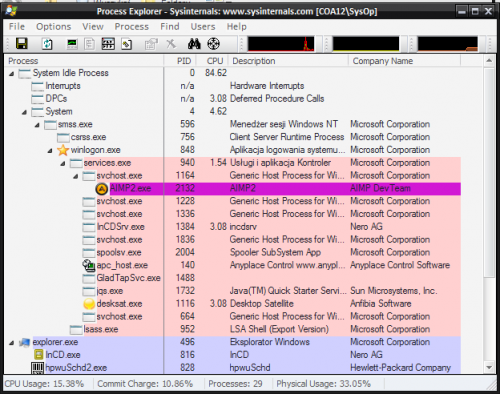Open the File menu
Viewport: 500px width, 394px height.
(17, 27)
